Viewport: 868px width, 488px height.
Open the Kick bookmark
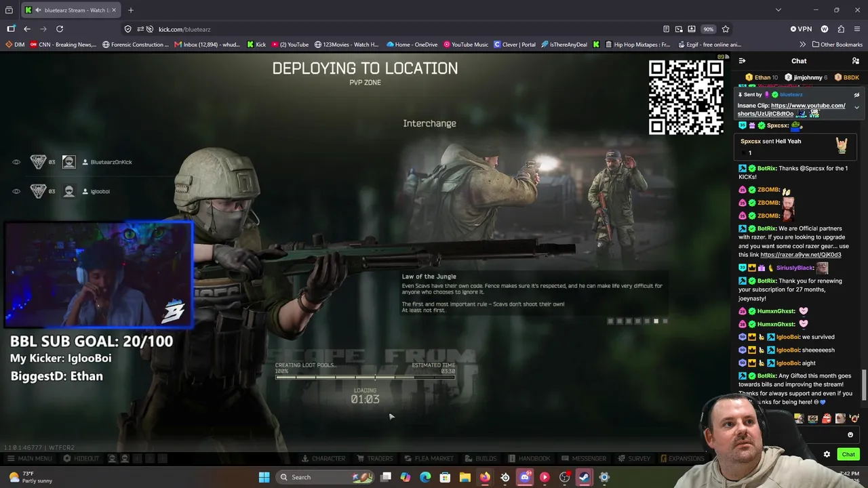pyautogui.click(x=256, y=45)
